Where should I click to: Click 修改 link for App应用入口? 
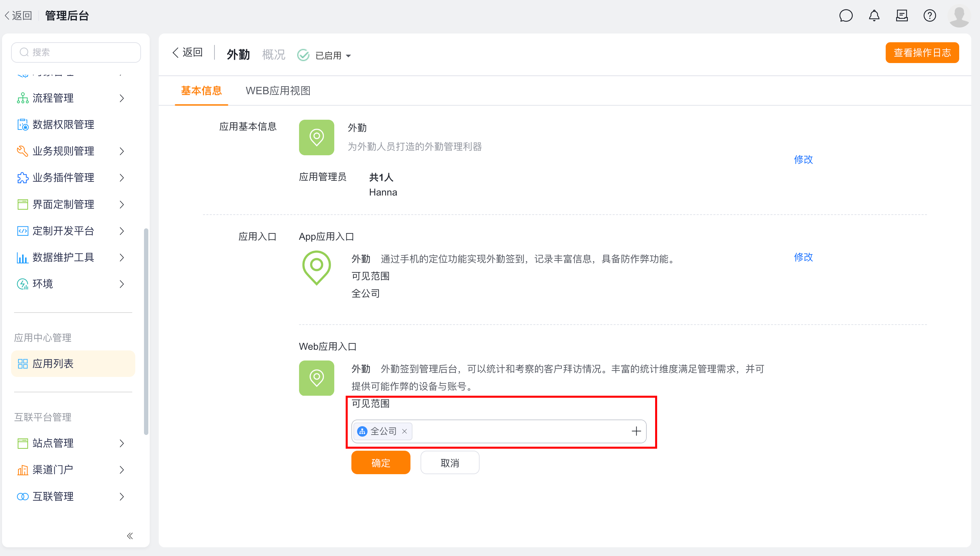click(x=803, y=257)
